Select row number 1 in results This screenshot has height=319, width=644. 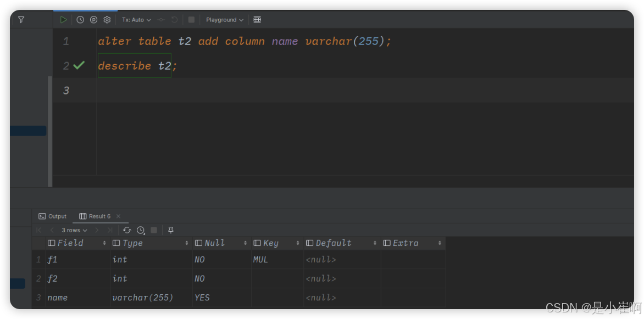click(x=38, y=260)
